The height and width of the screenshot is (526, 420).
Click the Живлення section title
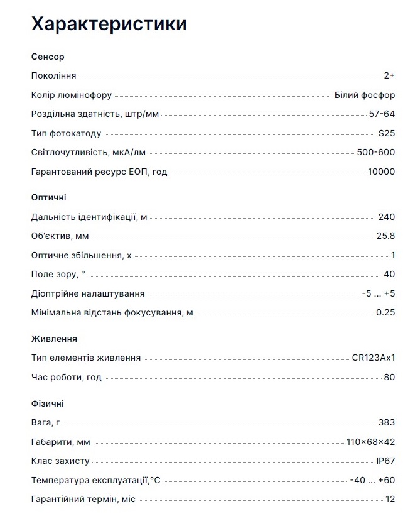point(54,339)
